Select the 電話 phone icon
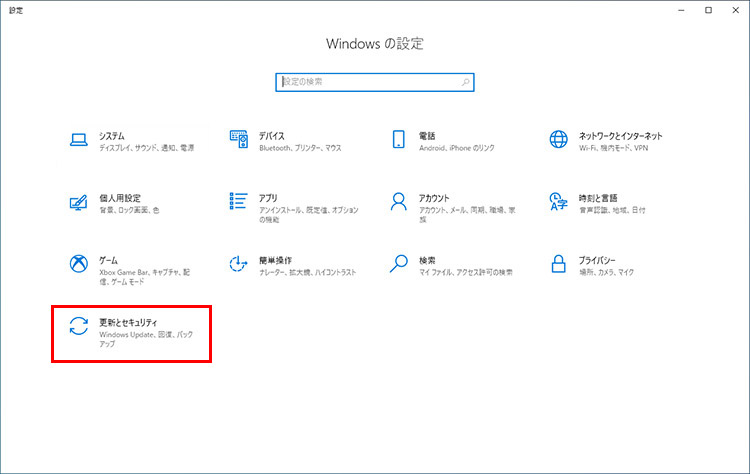The image size is (750, 474). click(x=398, y=140)
